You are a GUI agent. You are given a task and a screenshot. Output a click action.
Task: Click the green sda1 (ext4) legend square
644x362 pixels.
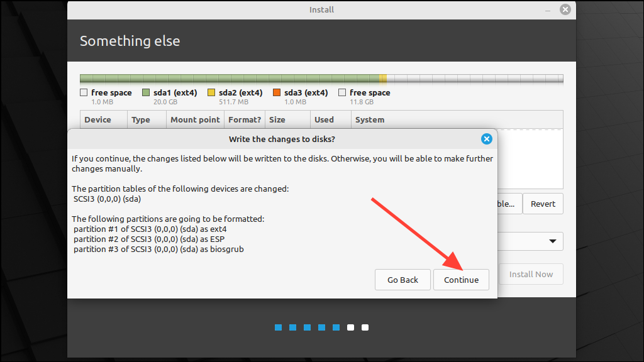tap(147, 92)
